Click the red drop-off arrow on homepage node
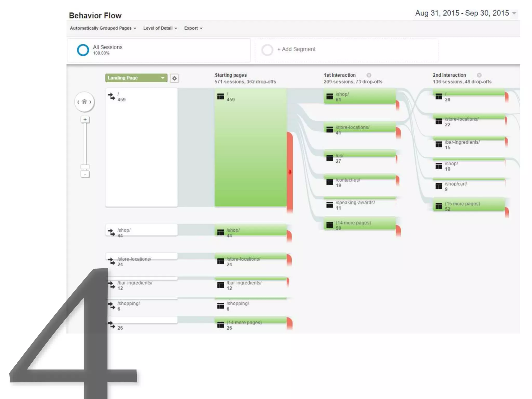The height and width of the screenshot is (399, 532). (290, 172)
